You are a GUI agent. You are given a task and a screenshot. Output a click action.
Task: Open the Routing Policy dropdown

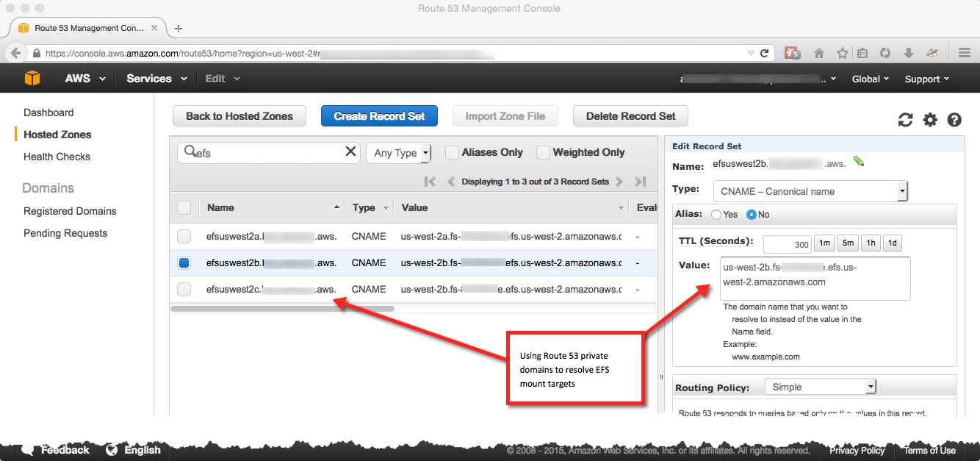point(821,387)
